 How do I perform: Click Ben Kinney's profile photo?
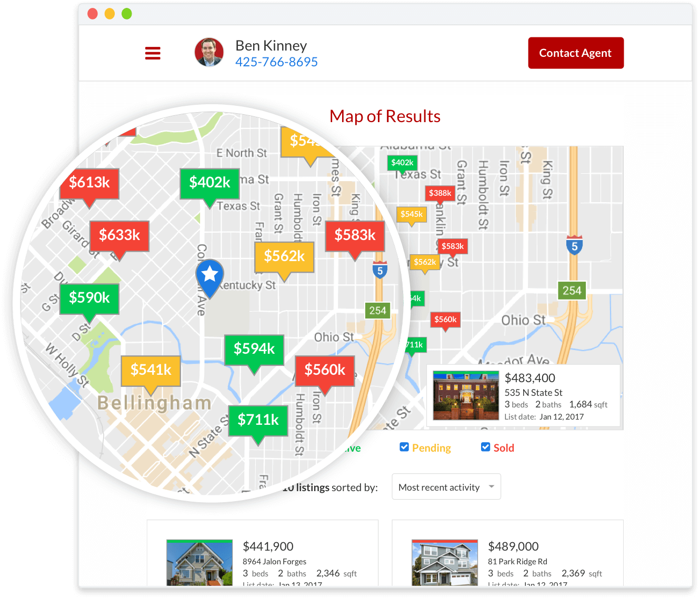(x=209, y=53)
